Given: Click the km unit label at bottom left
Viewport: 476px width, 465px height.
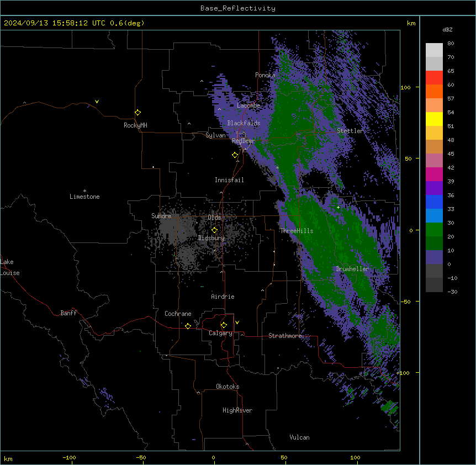Looking at the screenshot, I should pyautogui.click(x=8, y=458).
